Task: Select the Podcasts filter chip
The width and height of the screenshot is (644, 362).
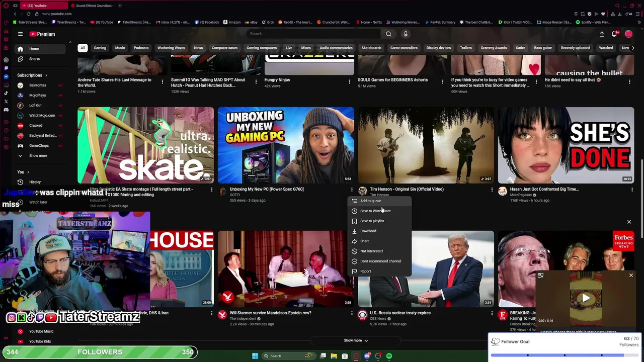Action: 141,48
